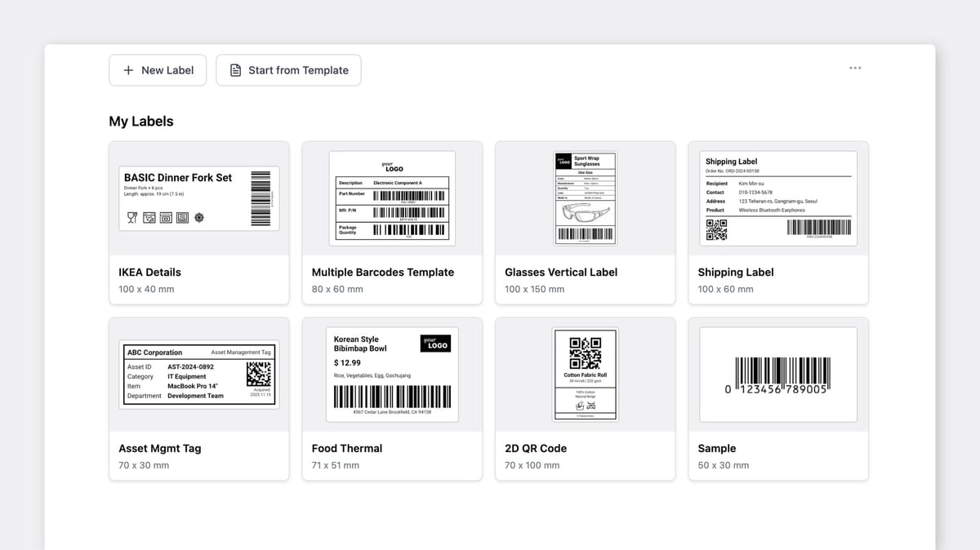Click the 100 x 150 mm size text
This screenshot has width=980, height=550.
(x=536, y=289)
